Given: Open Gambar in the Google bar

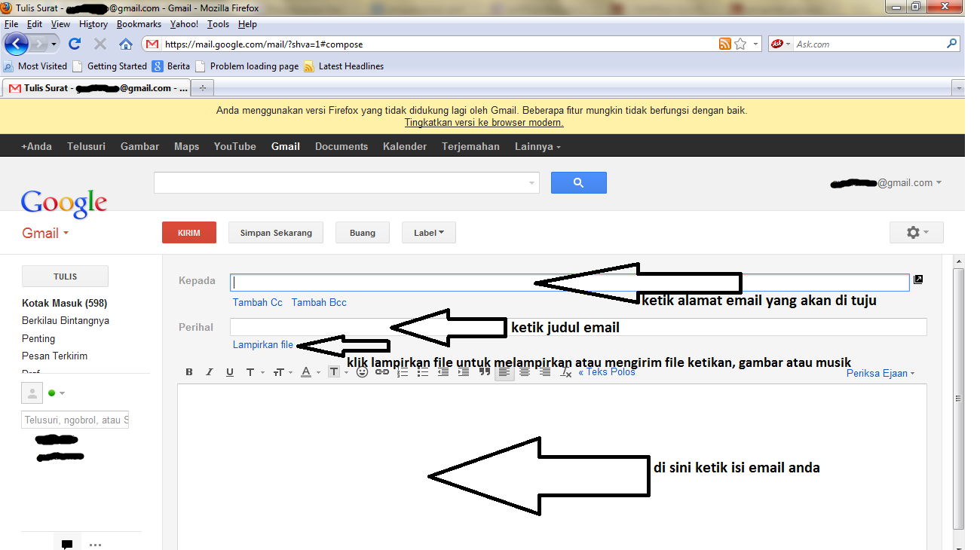Looking at the screenshot, I should pyautogui.click(x=139, y=146).
